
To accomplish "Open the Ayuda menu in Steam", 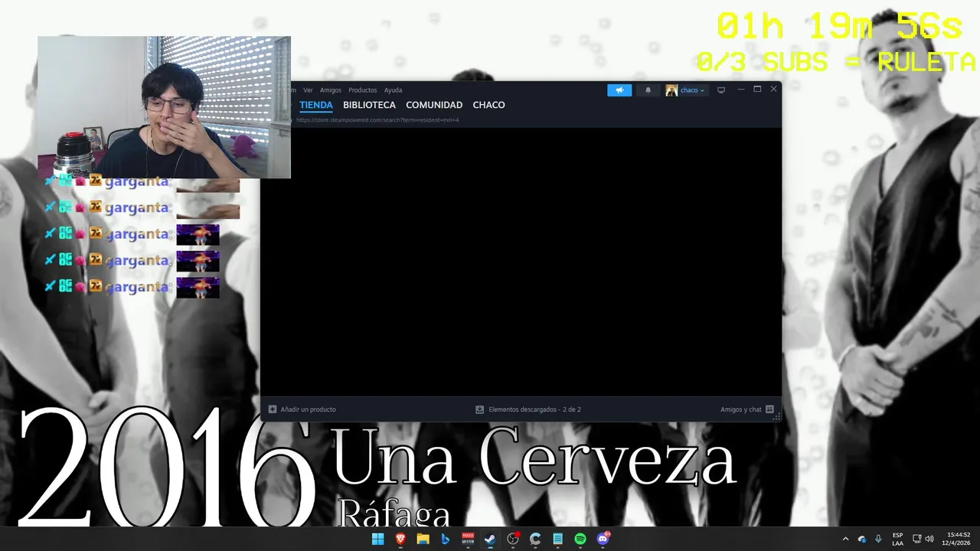I will pos(393,90).
